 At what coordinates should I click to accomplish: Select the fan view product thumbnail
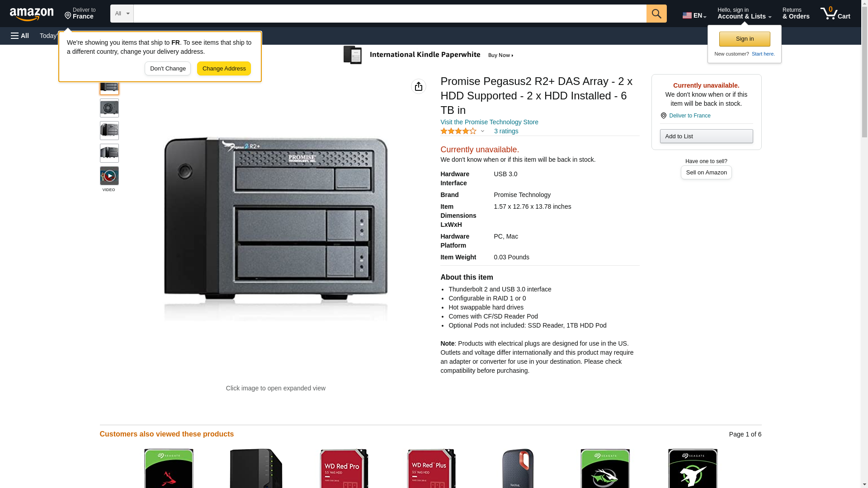point(109,108)
